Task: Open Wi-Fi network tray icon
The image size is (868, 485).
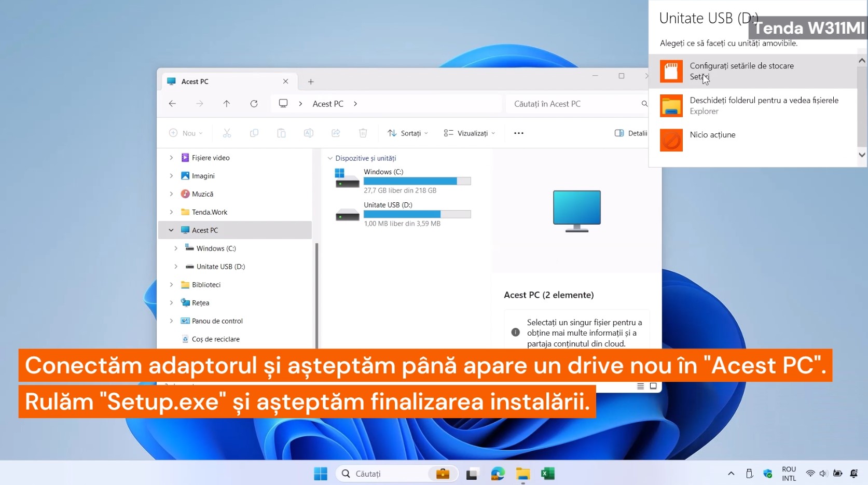Action: click(810, 474)
